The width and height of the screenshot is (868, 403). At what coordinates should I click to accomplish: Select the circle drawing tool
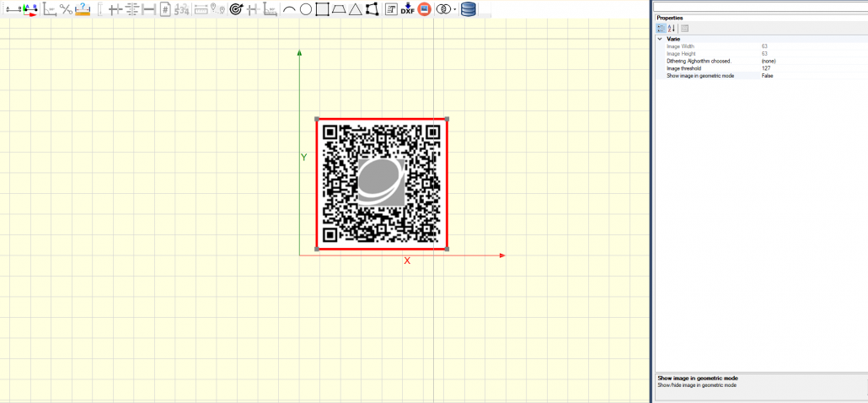[306, 9]
